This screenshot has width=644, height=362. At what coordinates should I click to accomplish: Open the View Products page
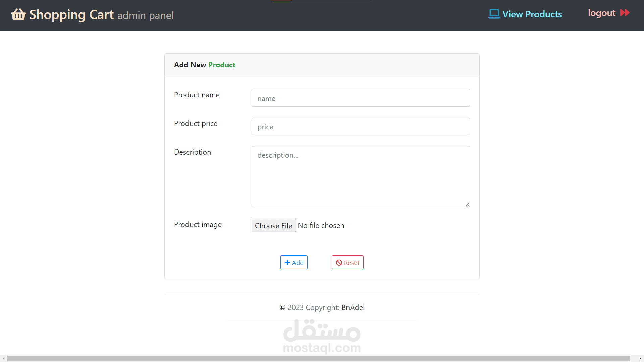click(x=532, y=14)
